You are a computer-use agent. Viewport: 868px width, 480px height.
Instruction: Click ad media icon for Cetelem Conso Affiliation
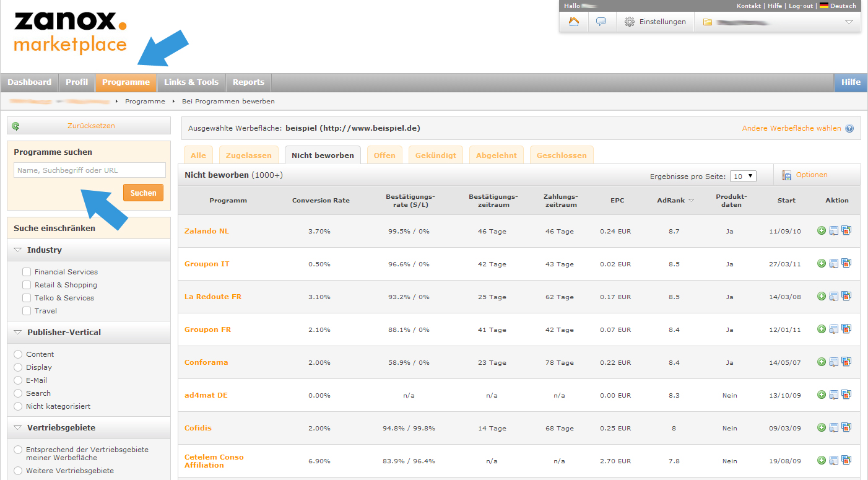coord(846,460)
